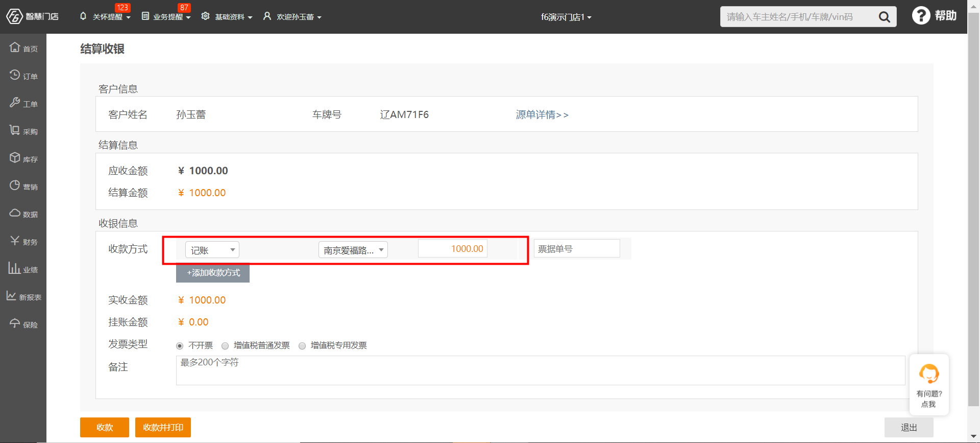Open 保险 umbrella item in sidebar

pos(23,324)
